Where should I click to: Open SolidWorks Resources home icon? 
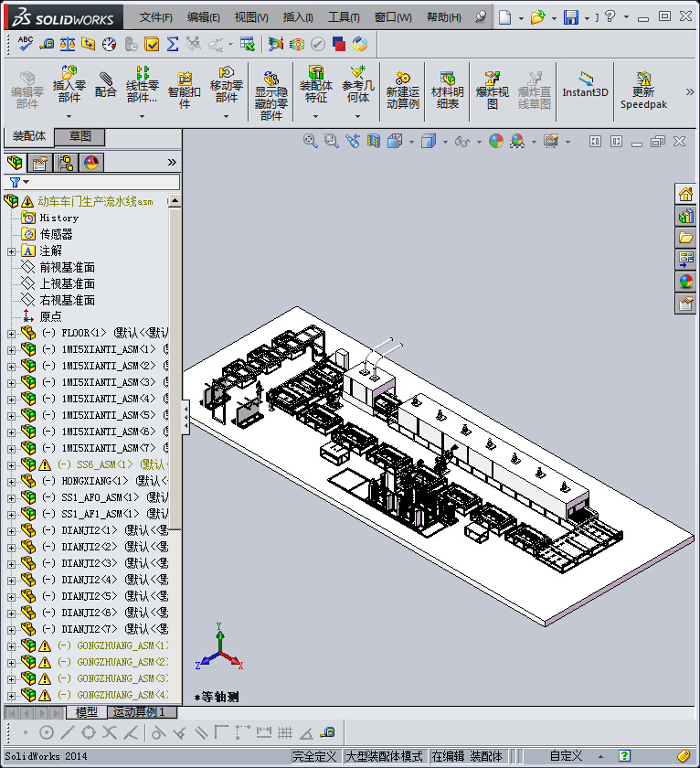pyautogui.click(x=685, y=195)
